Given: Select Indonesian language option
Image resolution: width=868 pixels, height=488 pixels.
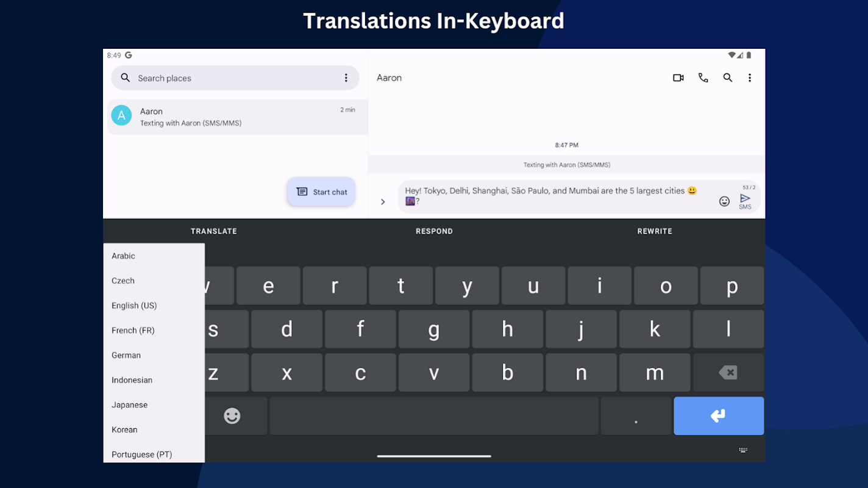Looking at the screenshot, I should 154,380.
